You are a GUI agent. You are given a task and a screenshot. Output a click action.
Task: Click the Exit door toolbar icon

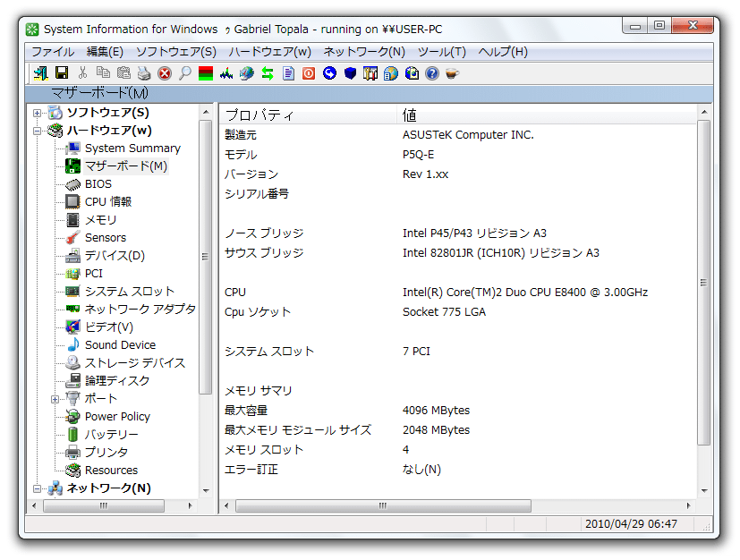pos(40,73)
